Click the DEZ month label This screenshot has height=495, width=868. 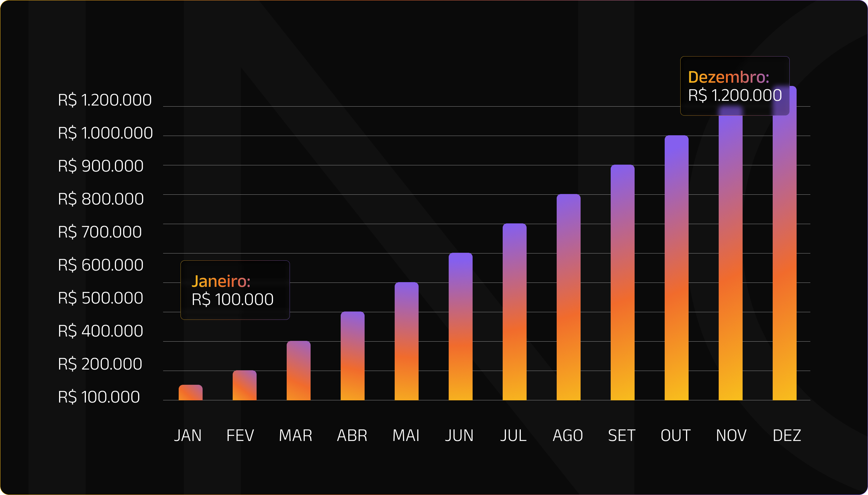click(786, 436)
